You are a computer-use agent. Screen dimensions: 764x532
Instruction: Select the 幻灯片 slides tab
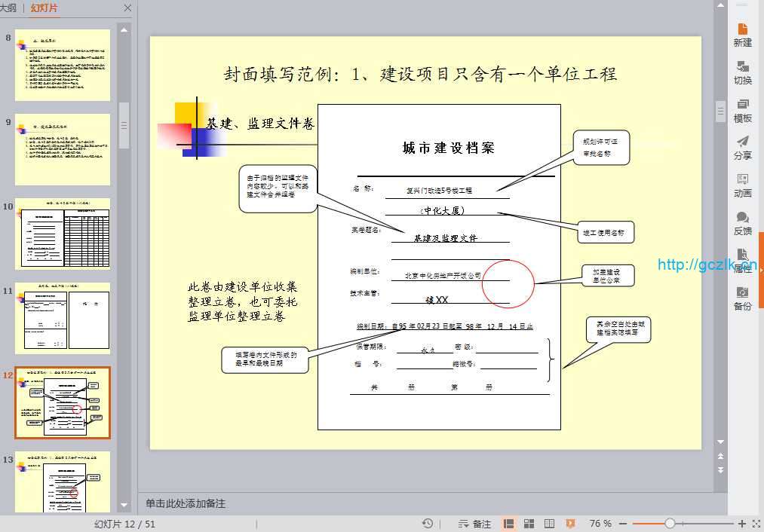44,8
